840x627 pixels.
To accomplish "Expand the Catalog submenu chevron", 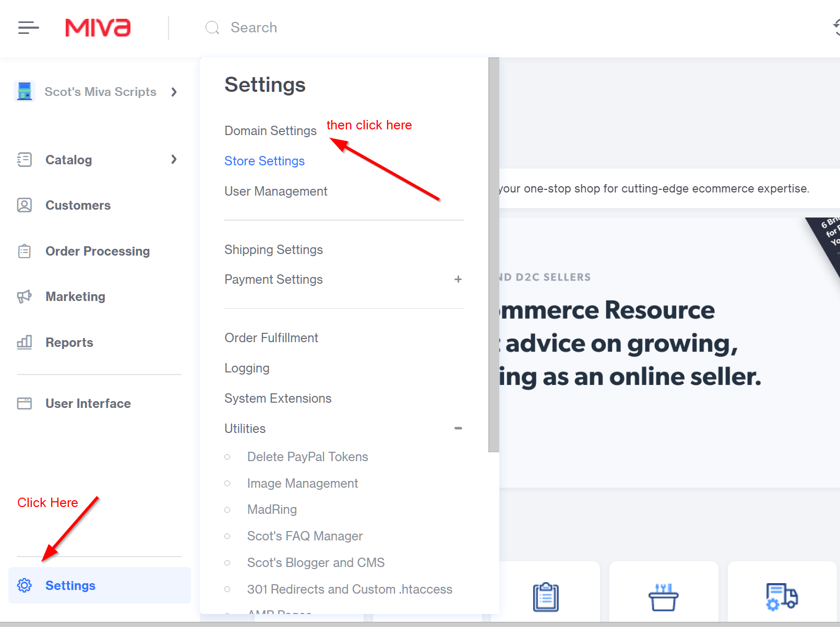I will click(x=174, y=160).
